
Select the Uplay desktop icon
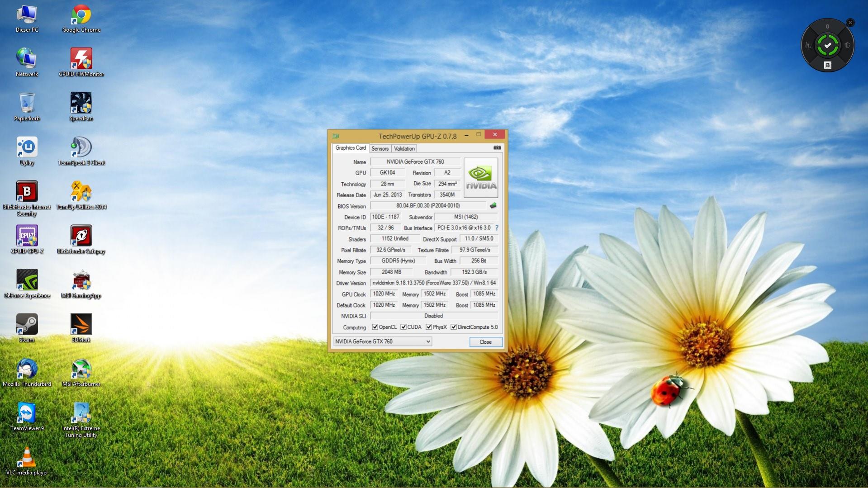pyautogui.click(x=27, y=151)
